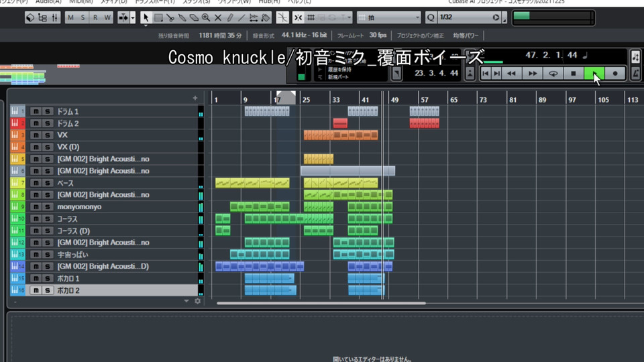The height and width of the screenshot is (362, 644).
Task: Click the Add Track plus icon
Action: point(195,98)
